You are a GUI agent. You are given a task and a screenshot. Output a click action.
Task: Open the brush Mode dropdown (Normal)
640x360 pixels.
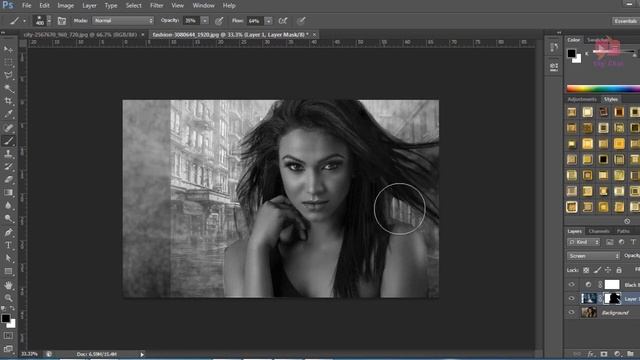(x=123, y=20)
